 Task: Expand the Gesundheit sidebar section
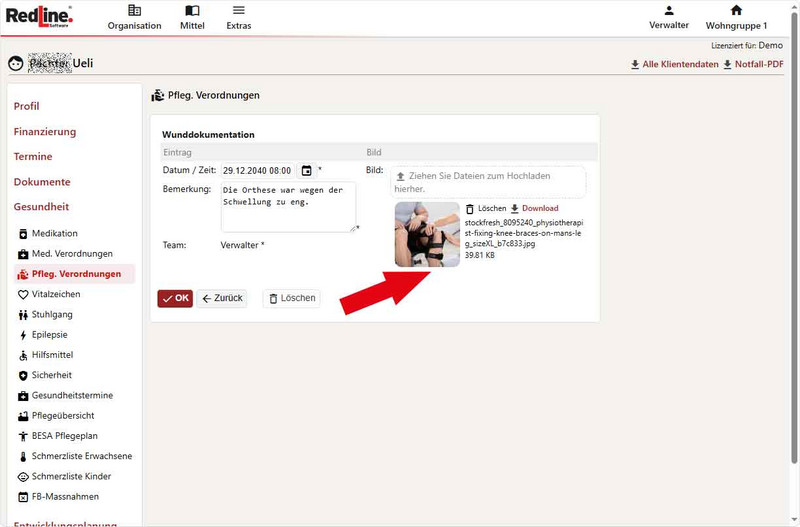(x=41, y=207)
